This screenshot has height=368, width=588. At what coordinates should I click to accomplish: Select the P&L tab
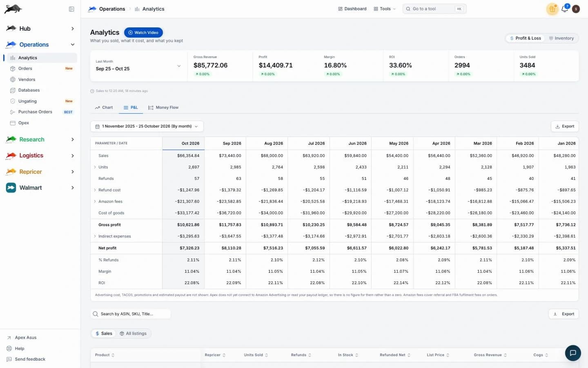click(x=131, y=108)
